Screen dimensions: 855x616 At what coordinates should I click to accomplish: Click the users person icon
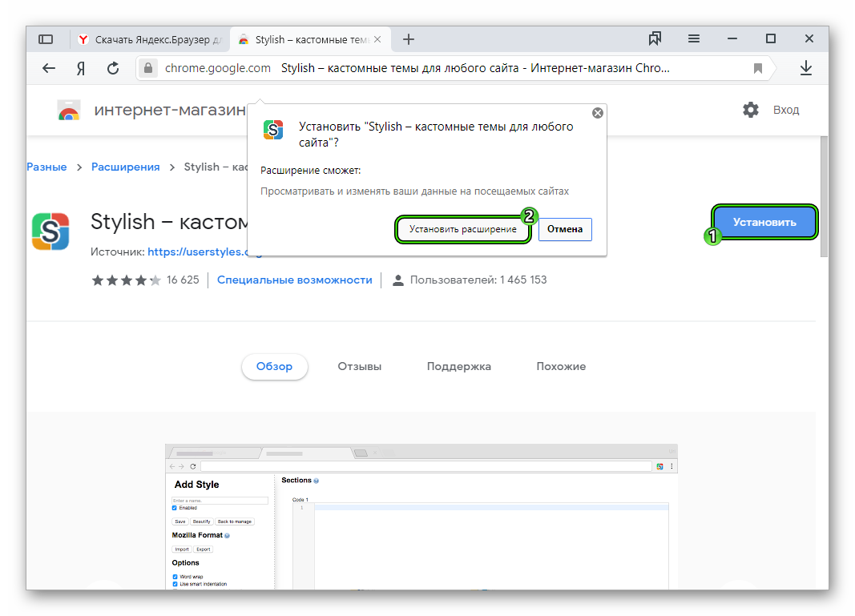pyautogui.click(x=398, y=280)
